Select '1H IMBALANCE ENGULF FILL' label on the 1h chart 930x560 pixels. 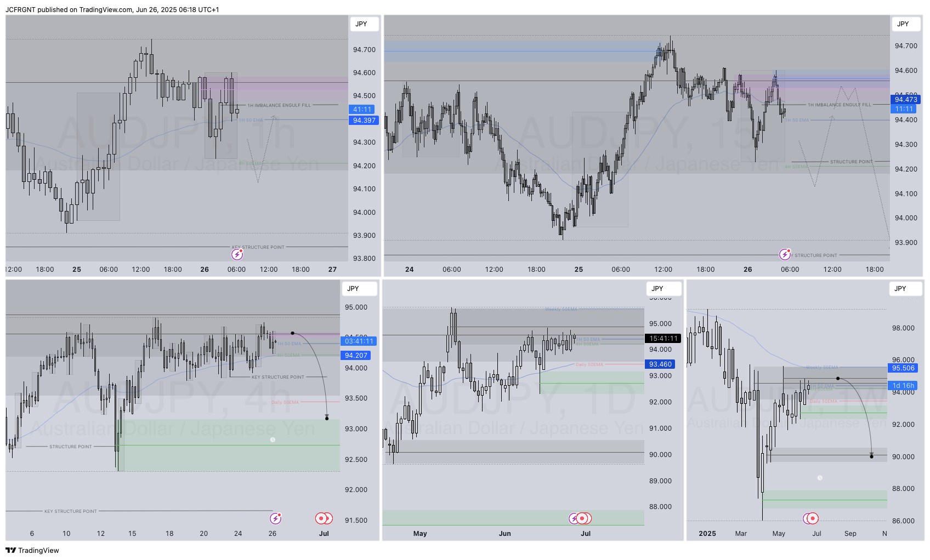pos(279,105)
